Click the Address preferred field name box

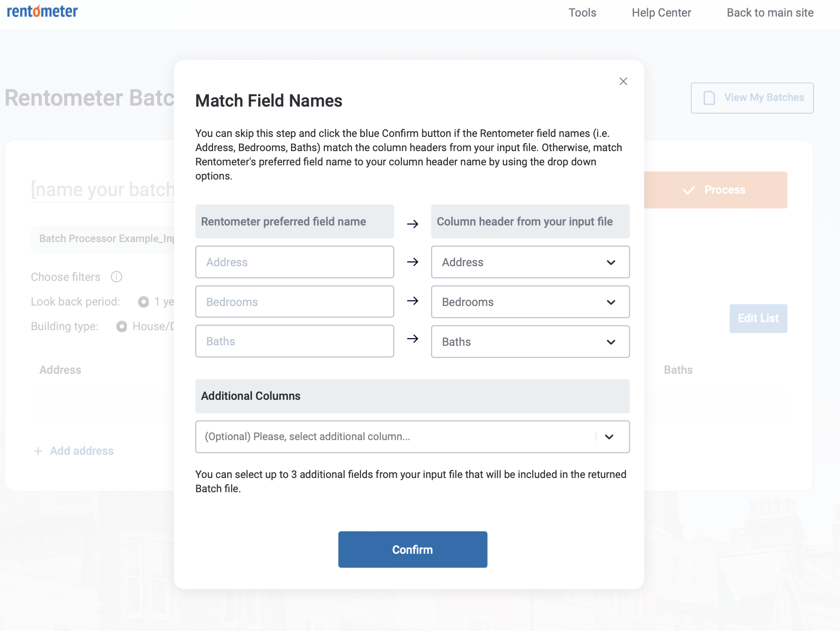point(295,262)
